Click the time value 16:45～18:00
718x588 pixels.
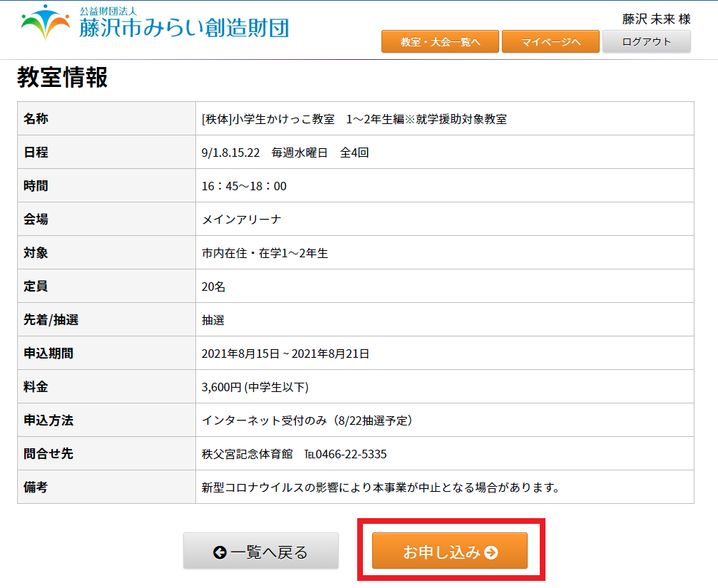click(x=244, y=186)
